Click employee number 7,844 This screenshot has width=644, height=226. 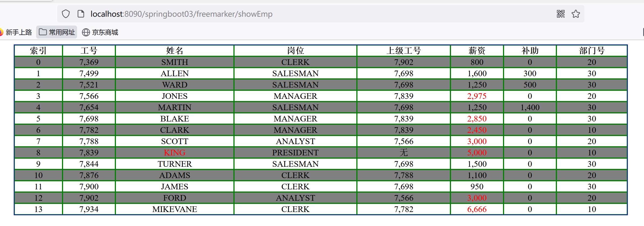click(x=89, y=164)
